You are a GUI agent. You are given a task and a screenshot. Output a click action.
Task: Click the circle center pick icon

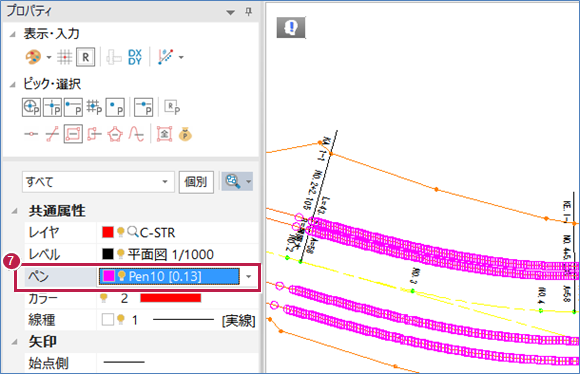pyautogui.click(x=31, y=107)
